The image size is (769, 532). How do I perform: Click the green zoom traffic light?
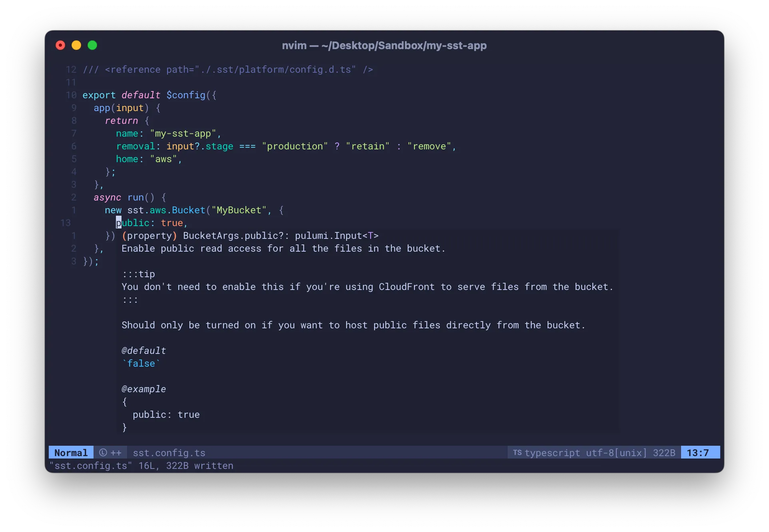(92, 45)
